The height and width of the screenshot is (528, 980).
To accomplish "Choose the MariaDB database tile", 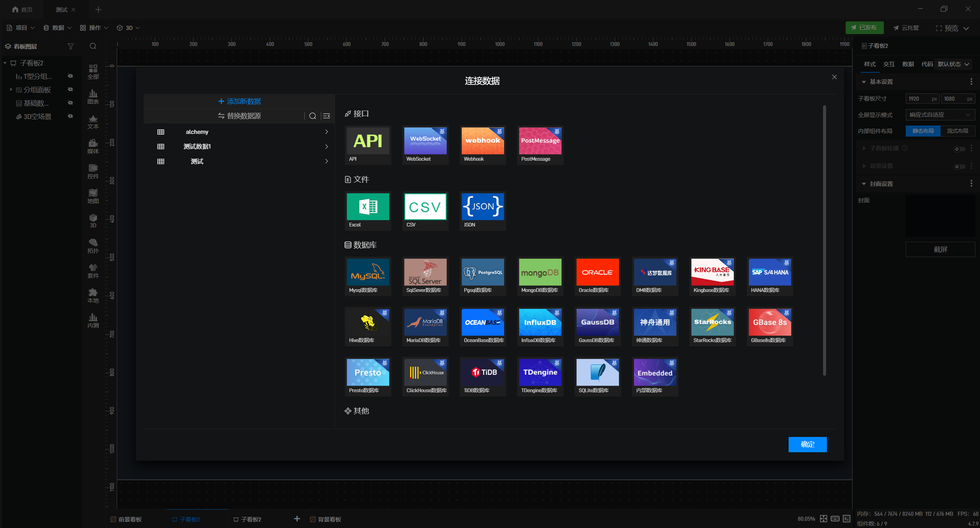I will (x=425, y=326).
